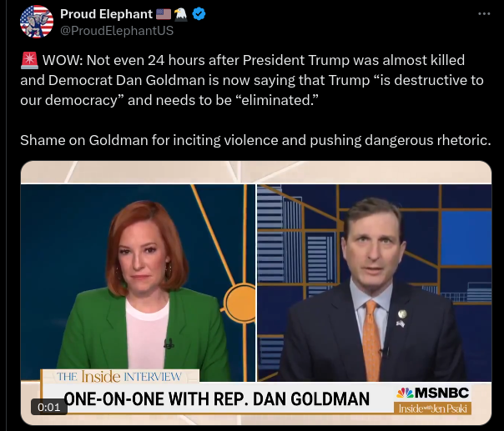
Task: Click the blue verified checkmark badge
Action: (199, 14)
